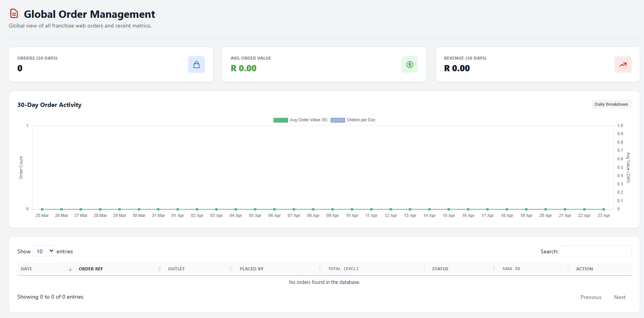The width and height of the screenshot is (644, 318).
Task: Toggle Orders per Day legend series
Action: pyautogui.click(x=353, y=120)
